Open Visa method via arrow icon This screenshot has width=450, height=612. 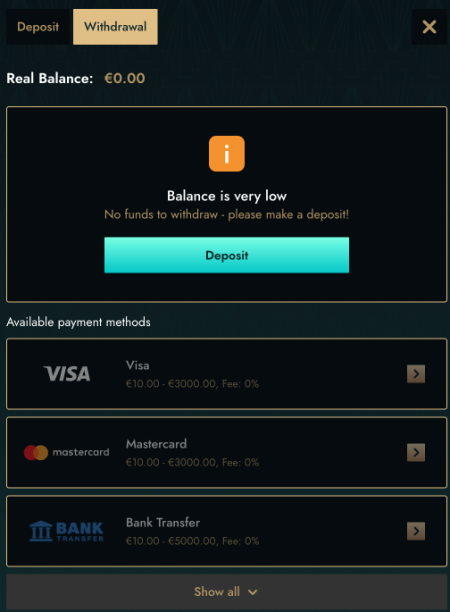tap(416, 374)
